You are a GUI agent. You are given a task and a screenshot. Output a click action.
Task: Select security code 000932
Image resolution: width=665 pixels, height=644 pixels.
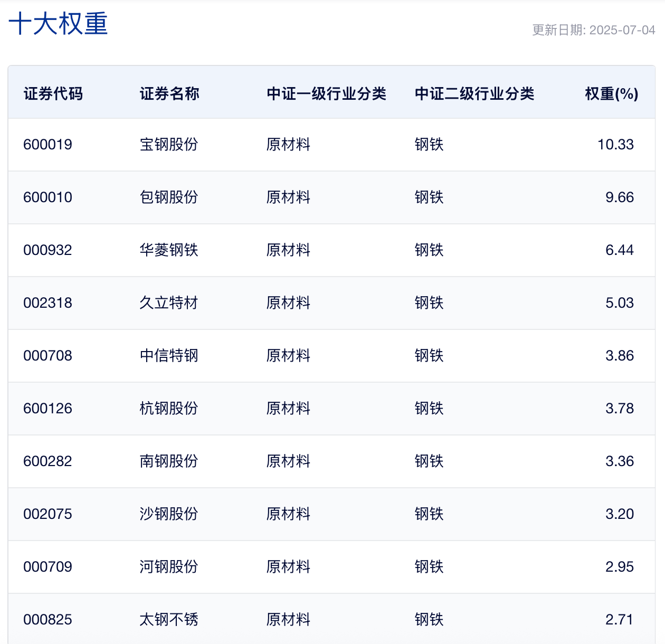[x=48, y=250]
